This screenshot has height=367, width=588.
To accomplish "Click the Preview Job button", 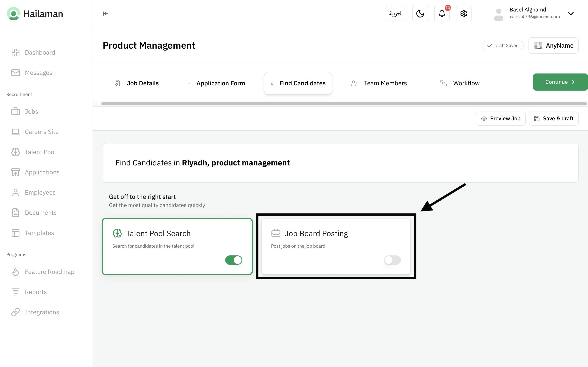I will click(x=500, y=118).
